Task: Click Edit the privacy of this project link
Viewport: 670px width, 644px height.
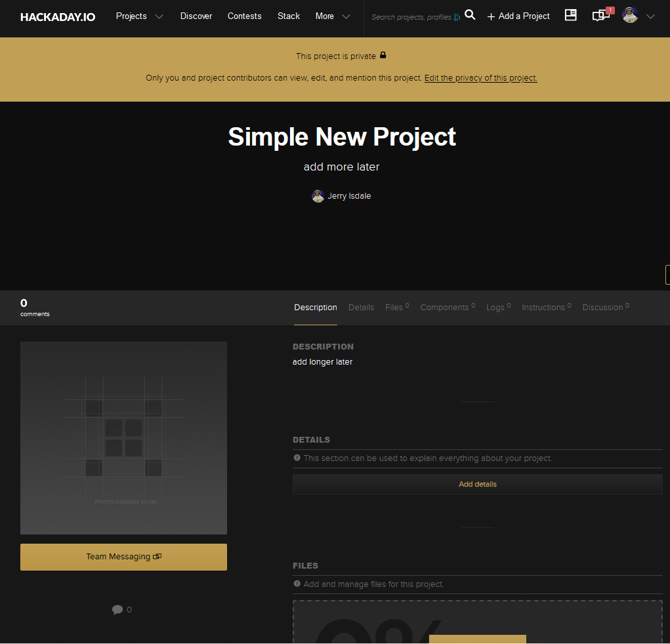Action: (x=481, y=78)
